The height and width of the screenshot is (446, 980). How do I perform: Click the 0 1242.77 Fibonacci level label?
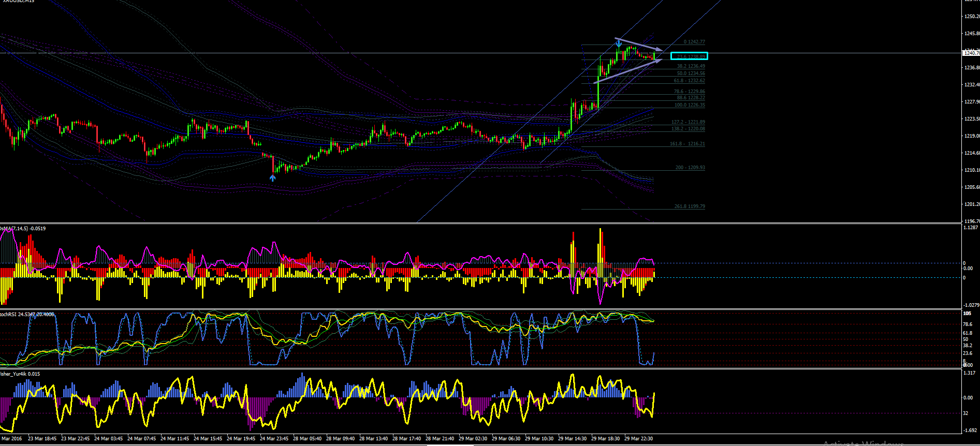694,42
